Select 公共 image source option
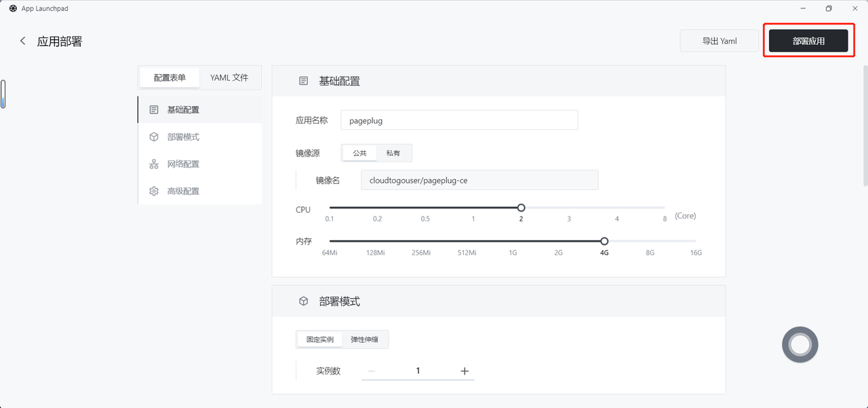The height and width of the screenshot is (408, 868). pyautogui.click(x=359, y=153)
